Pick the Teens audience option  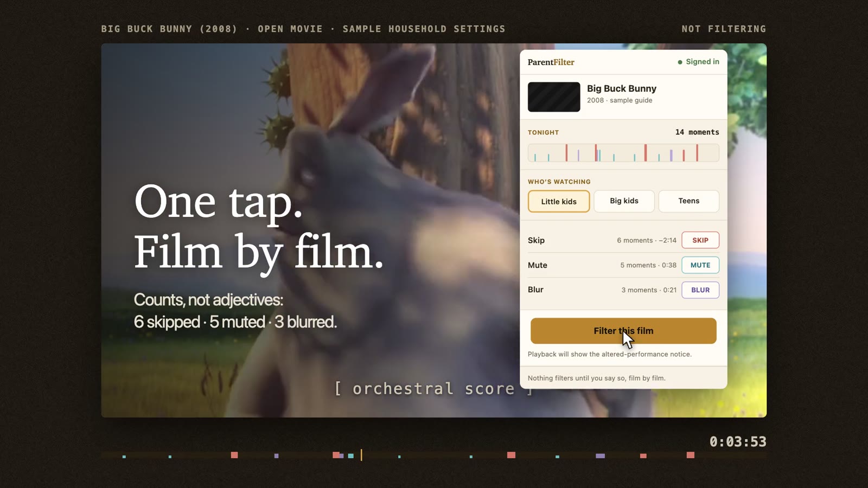(689, 201)
